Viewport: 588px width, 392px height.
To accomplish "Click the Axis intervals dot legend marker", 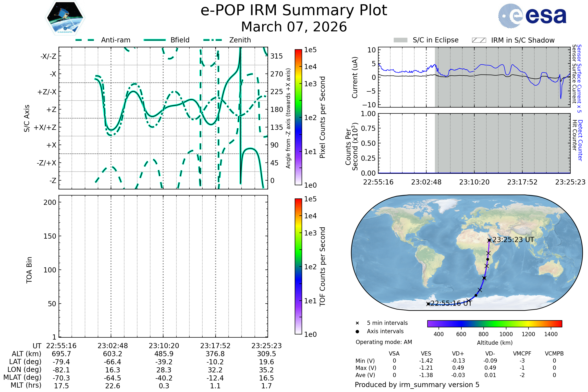I will coord(357,331).
